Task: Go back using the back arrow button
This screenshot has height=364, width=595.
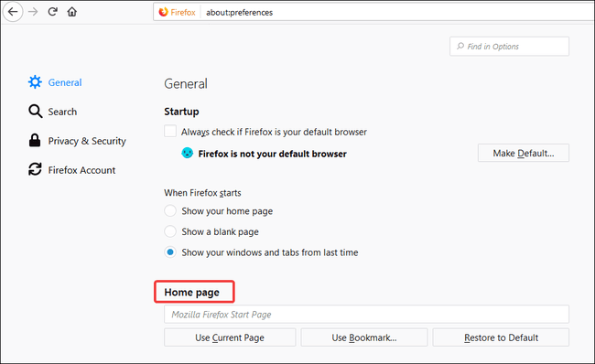Action: pos(13,12)
